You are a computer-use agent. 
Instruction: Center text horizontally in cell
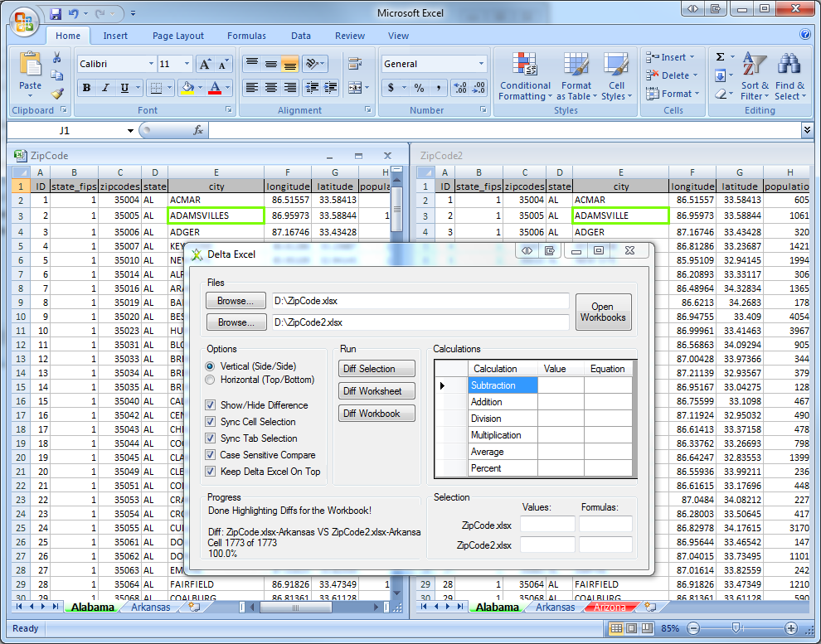[270, 88]
